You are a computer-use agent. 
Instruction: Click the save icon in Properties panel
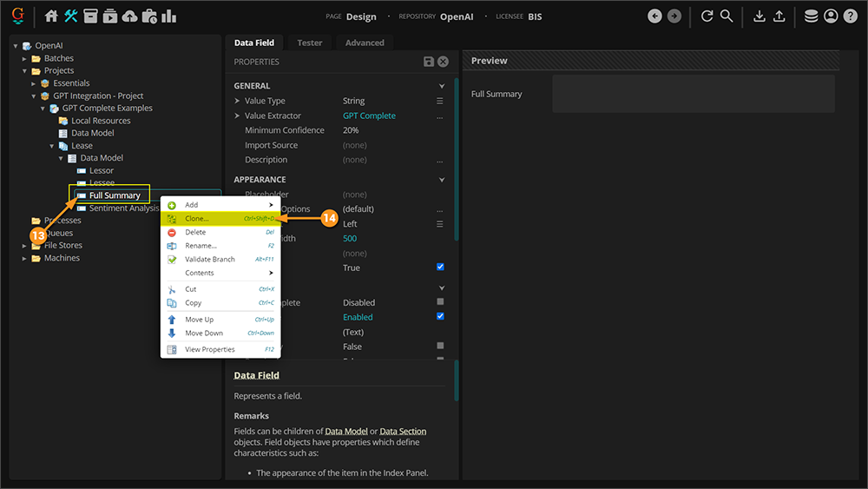point(428,62)
